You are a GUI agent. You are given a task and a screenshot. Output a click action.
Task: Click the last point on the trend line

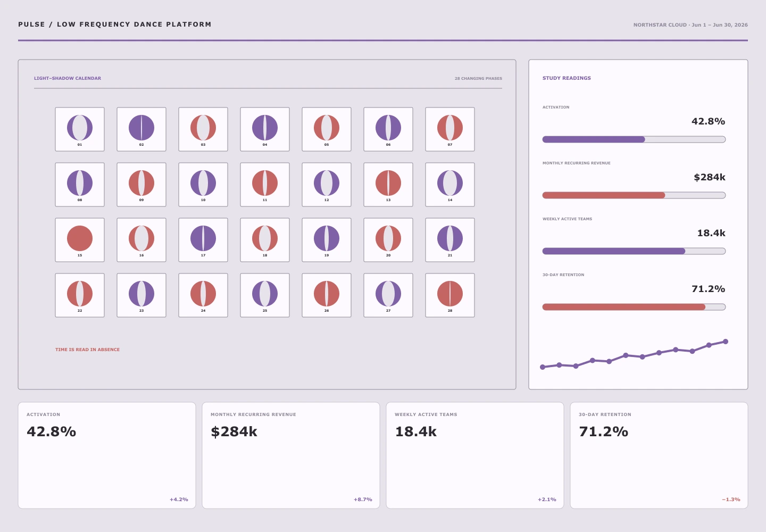tap(726, 342)
